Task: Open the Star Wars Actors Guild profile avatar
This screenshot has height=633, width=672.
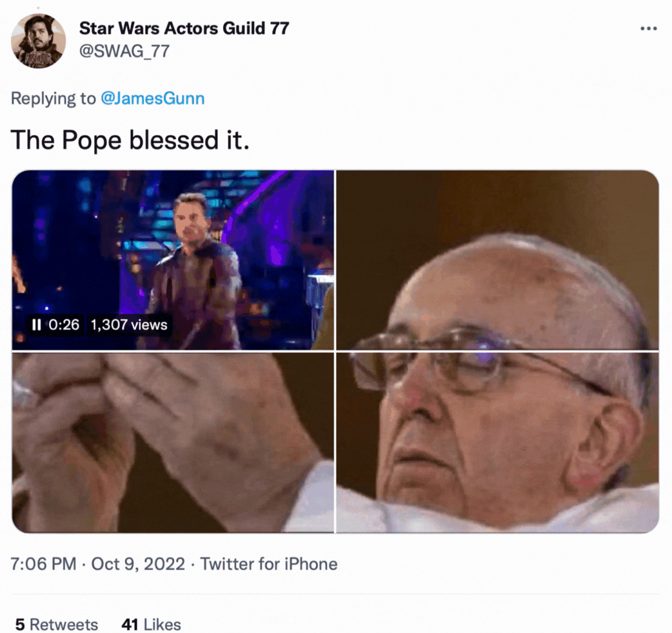Action: click(38, 41)
